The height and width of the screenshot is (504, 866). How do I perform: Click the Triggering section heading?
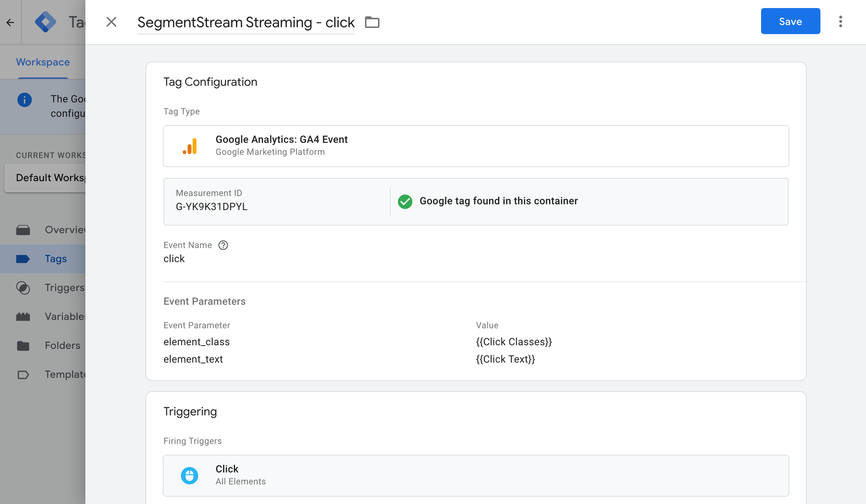[190, 411]
